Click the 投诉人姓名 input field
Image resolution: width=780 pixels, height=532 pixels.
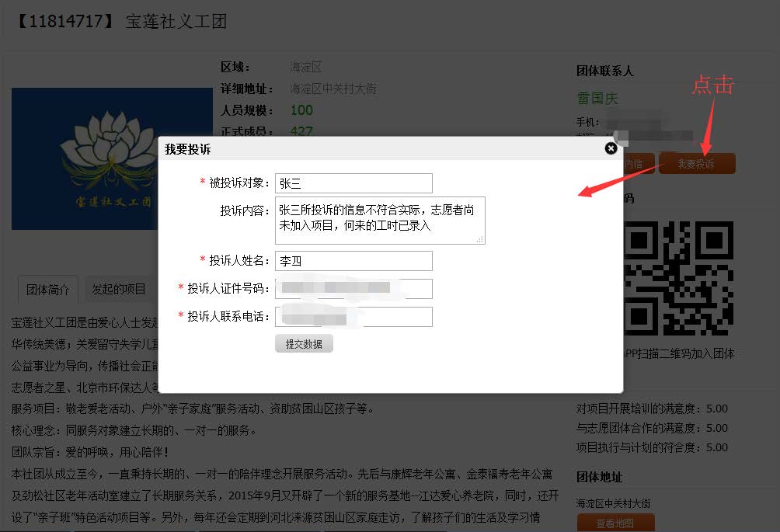(x=353, y=260)
